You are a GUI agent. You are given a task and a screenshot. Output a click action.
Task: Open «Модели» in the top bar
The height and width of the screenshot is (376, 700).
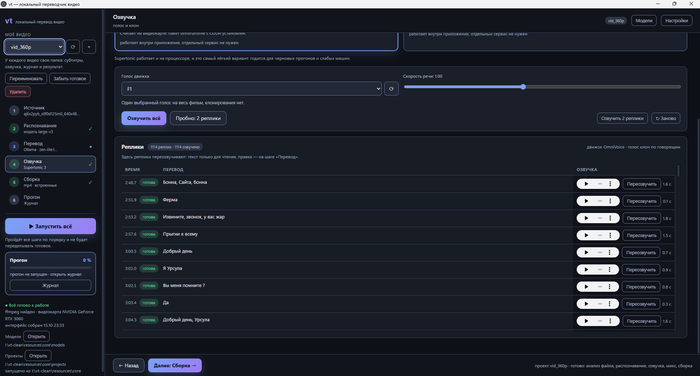(644, 21)
